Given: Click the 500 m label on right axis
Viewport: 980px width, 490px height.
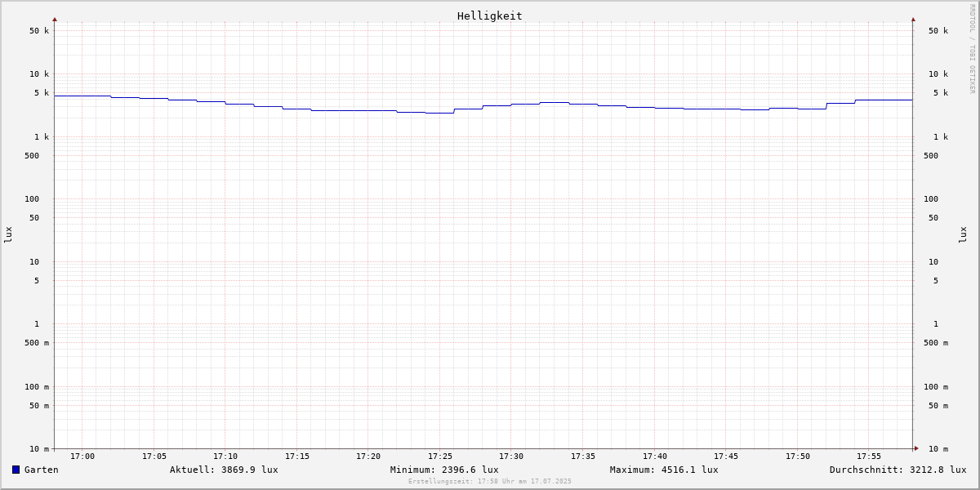Looking at the screenshot, I should (936, 343).
